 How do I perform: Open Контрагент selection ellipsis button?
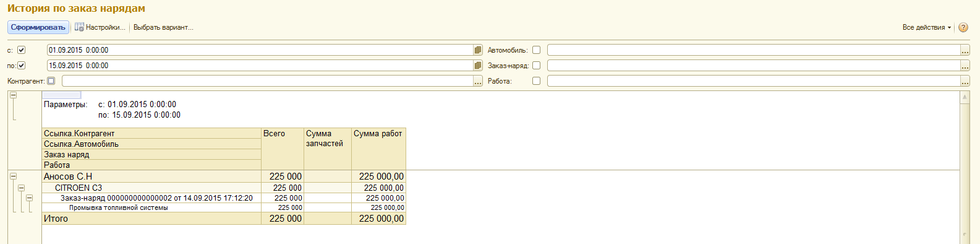[478, 81]
